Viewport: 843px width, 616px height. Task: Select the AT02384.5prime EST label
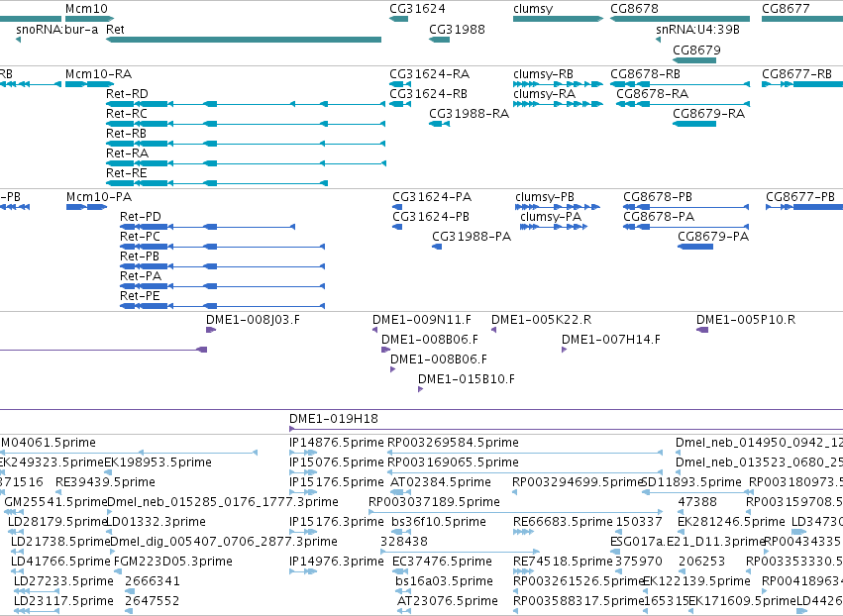click(x=440, y=482)
